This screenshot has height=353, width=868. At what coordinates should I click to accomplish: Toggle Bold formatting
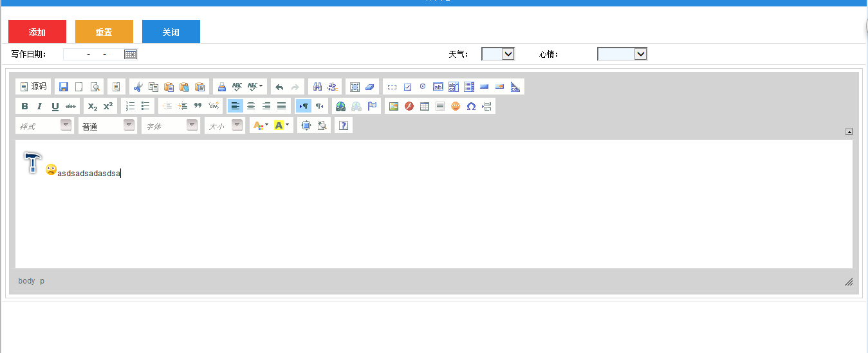point(24,106)
